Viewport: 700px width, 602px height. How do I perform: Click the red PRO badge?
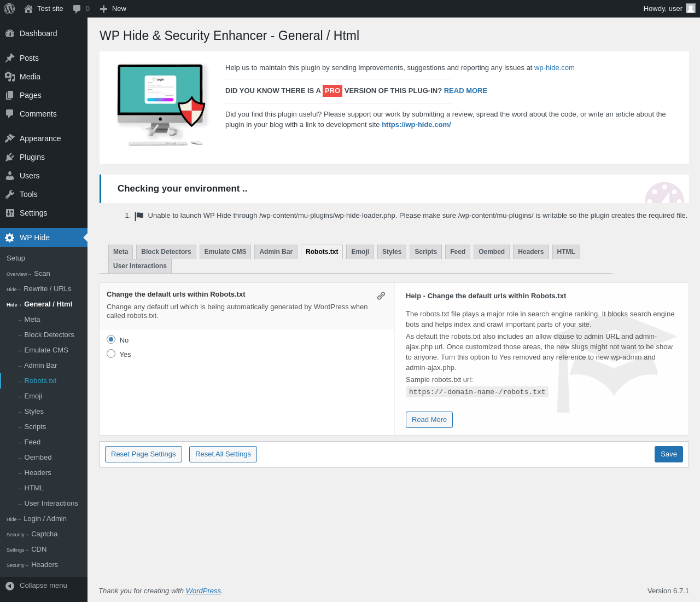click(x=332, y=91)
